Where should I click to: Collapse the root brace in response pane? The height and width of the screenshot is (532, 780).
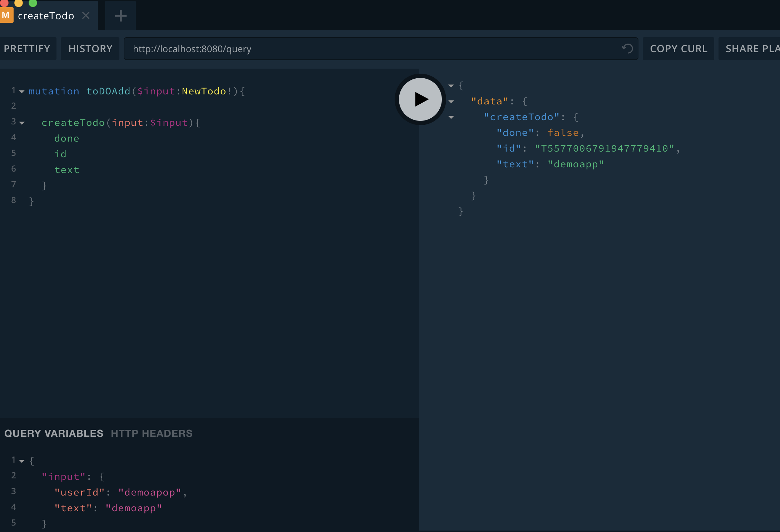point(451,86)
